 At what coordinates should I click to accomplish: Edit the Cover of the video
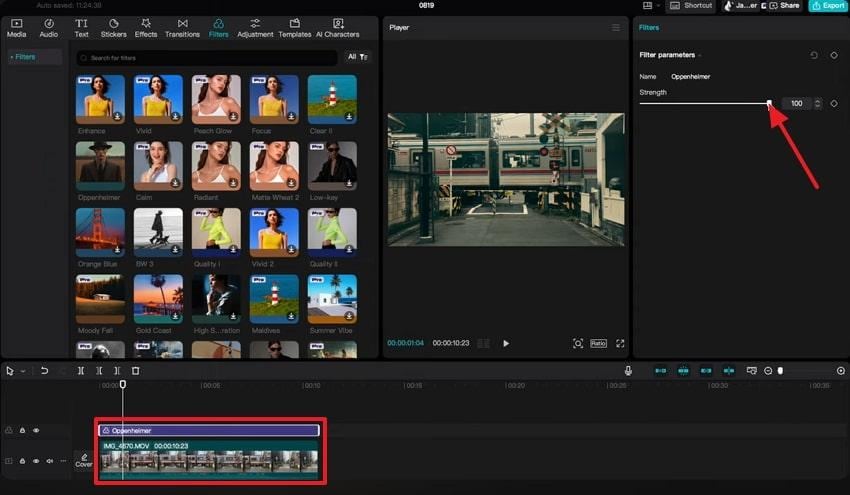click(x=84, y=460)
